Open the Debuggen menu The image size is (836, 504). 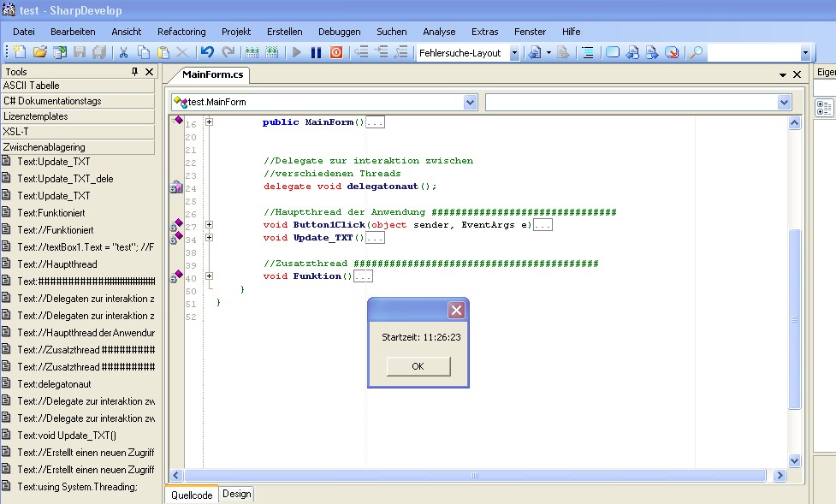339,32
